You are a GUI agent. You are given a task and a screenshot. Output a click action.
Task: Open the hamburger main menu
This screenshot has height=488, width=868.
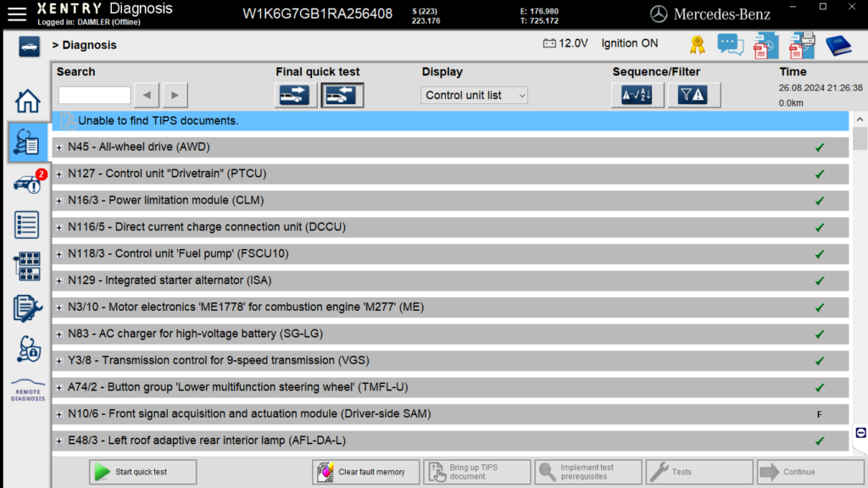click(x=17, y=13)
